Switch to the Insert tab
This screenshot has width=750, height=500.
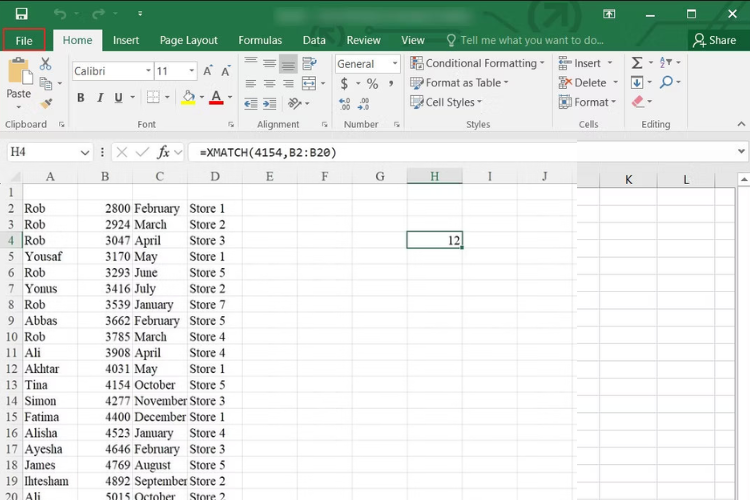click(x=126, y=40)
